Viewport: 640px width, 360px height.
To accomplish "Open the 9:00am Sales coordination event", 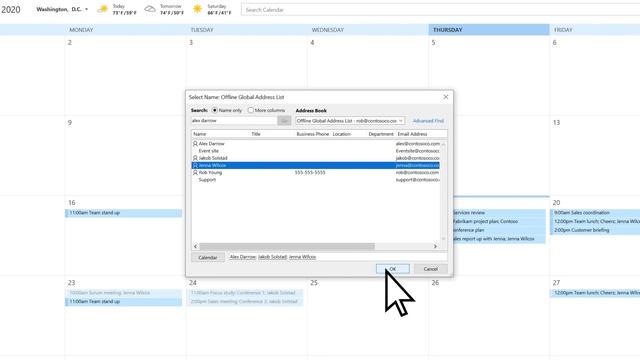I will (595, 213).
